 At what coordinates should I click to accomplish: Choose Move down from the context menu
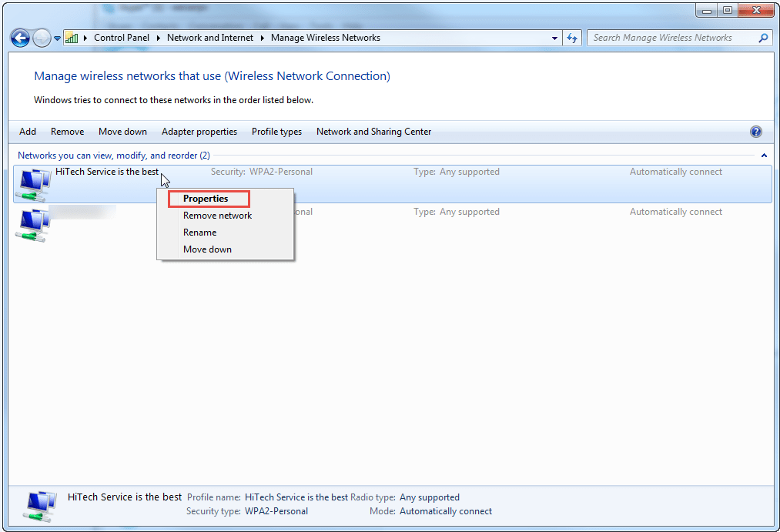pos(207,249)
